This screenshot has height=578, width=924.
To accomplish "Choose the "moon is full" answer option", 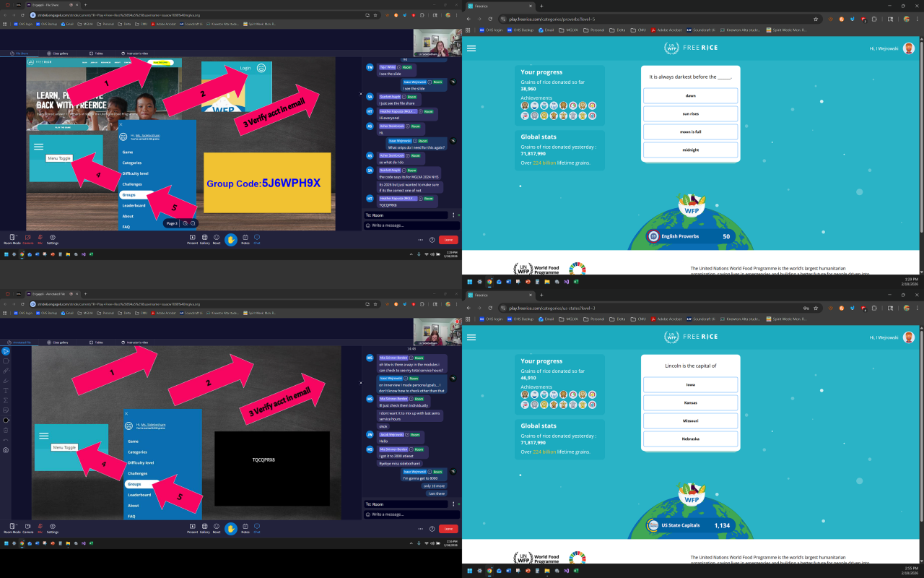I will point(690,132).
